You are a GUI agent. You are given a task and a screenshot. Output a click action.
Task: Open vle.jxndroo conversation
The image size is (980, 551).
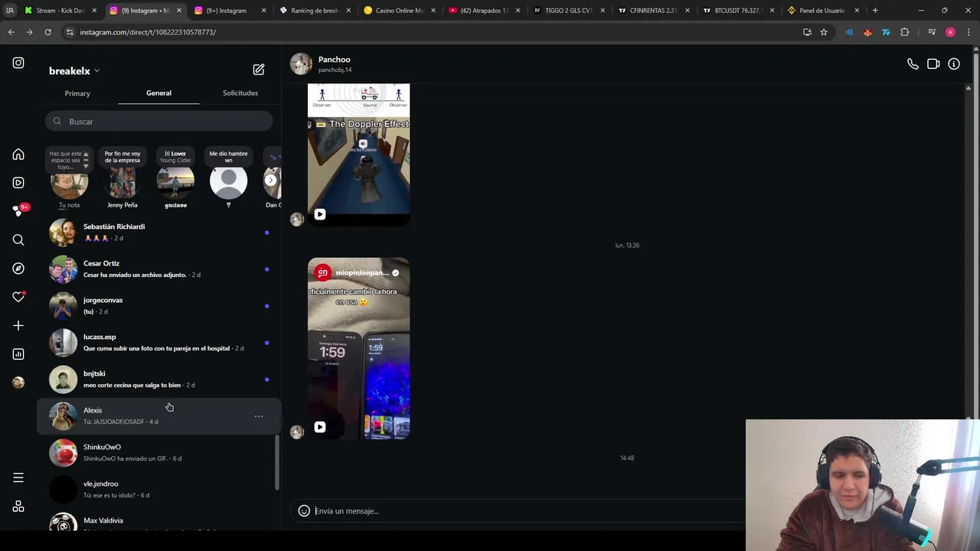(x=158, y=489)
